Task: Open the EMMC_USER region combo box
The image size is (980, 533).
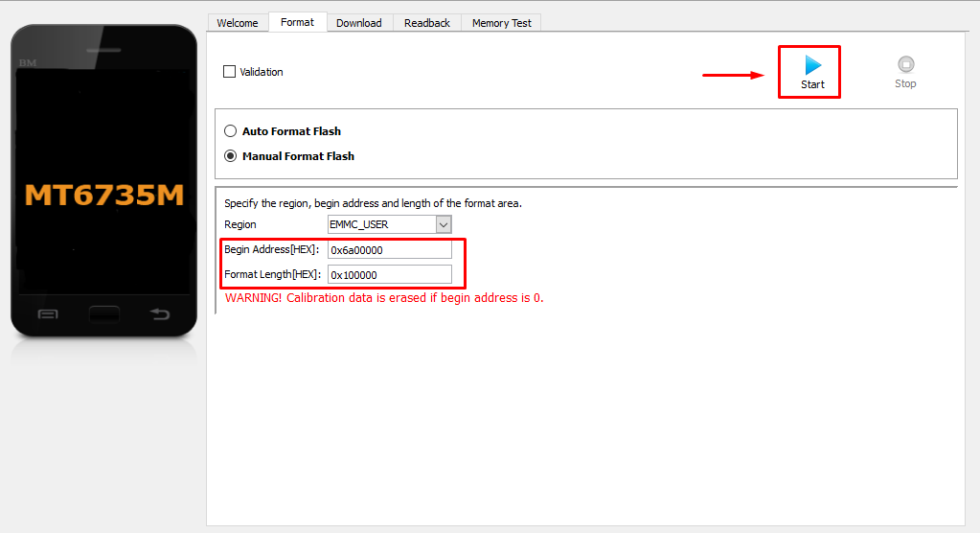Action: [381, 224]
